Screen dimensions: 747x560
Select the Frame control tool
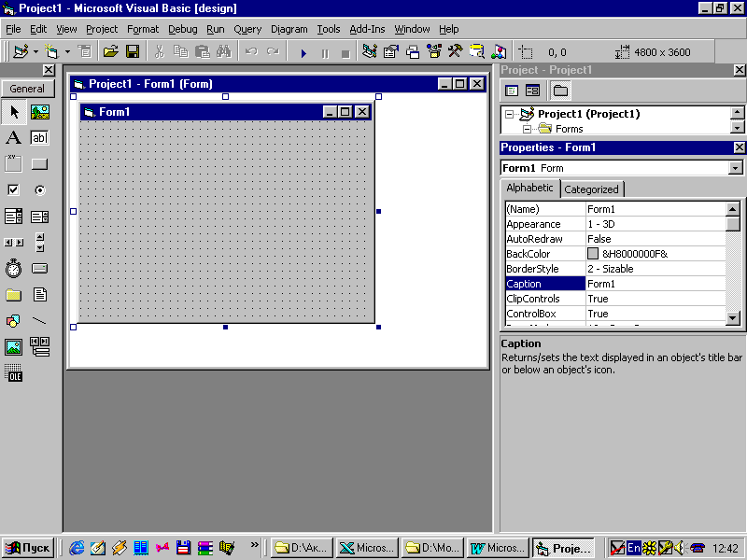point(14,164)
